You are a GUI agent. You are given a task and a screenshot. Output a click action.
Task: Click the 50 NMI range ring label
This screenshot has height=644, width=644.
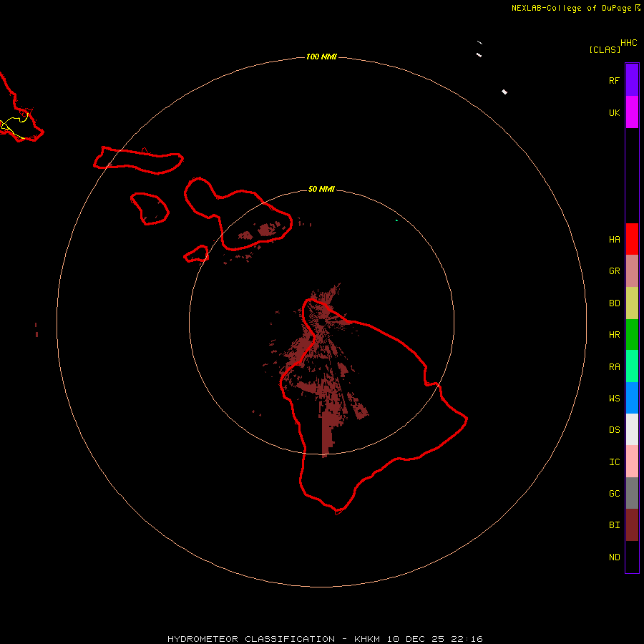coord(321,189)
